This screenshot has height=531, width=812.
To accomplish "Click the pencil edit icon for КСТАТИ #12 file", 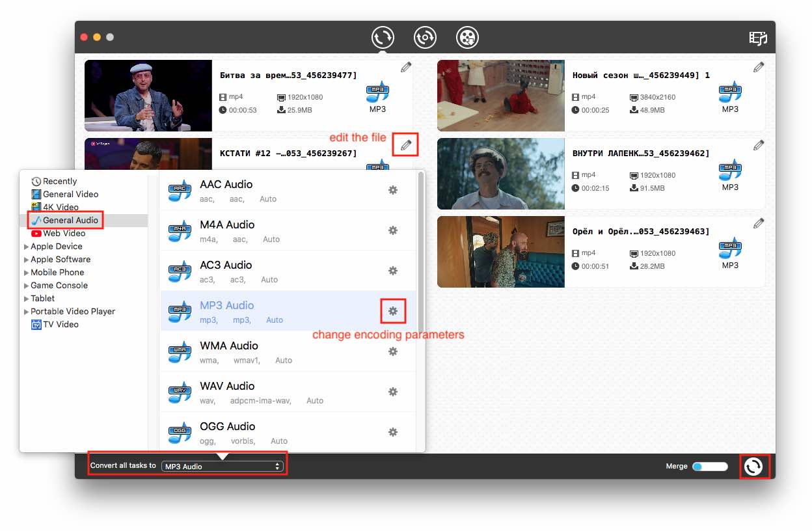I will (x=406, y=145).
